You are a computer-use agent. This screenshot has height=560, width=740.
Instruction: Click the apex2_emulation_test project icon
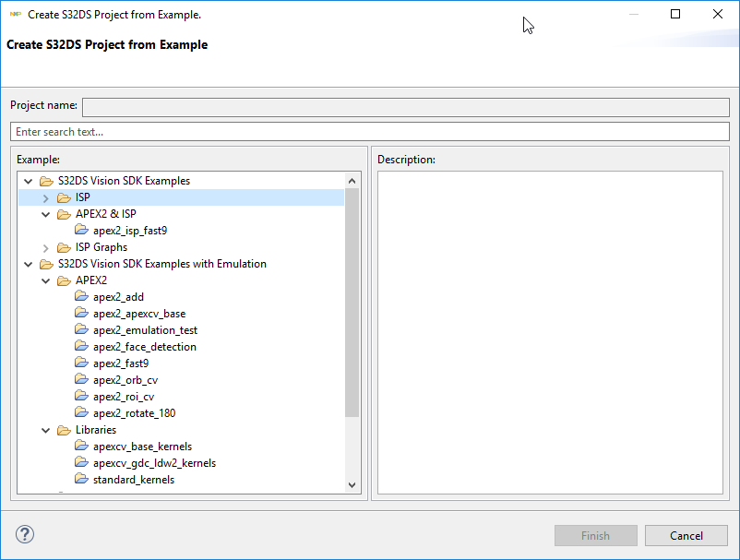click(x=81, y=329)
